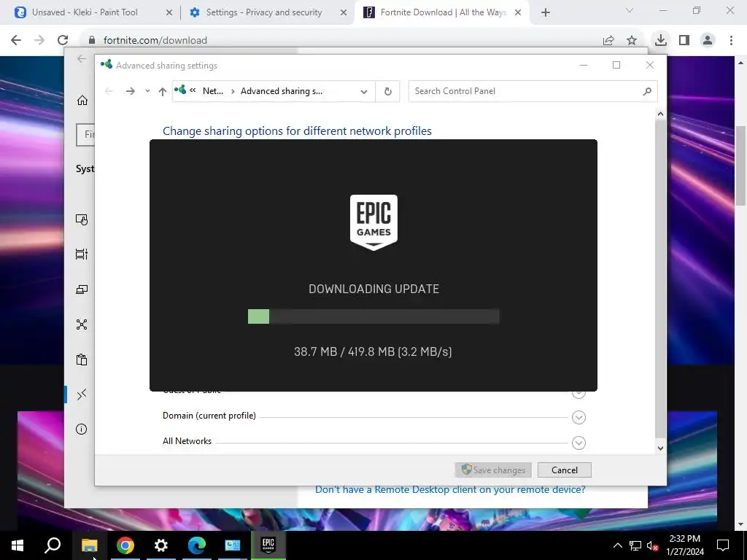Go back in Windows Settings window
Screen dimensions: 747x560
[81, 58]
